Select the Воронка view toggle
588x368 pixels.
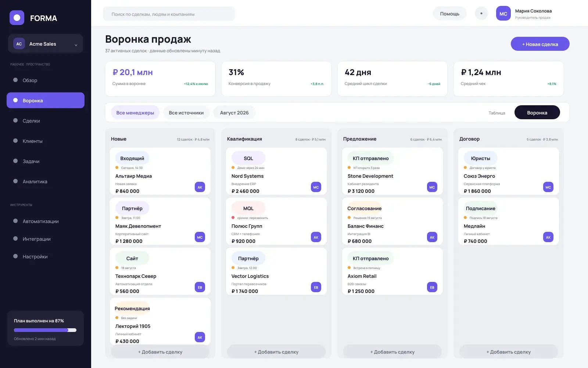pos(537,113)
